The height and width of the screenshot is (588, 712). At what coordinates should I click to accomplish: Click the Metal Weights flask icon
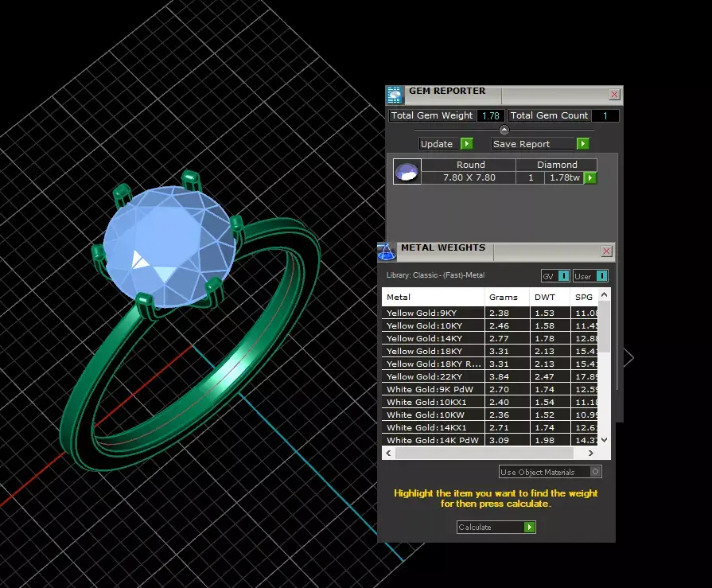pos(387,251)
